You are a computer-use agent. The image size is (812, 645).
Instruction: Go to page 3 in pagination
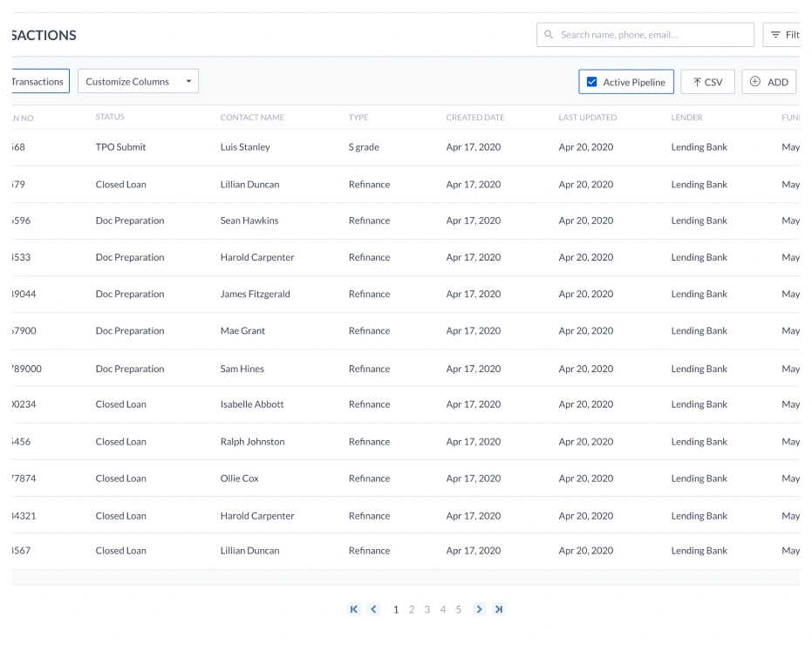(427, 609)
